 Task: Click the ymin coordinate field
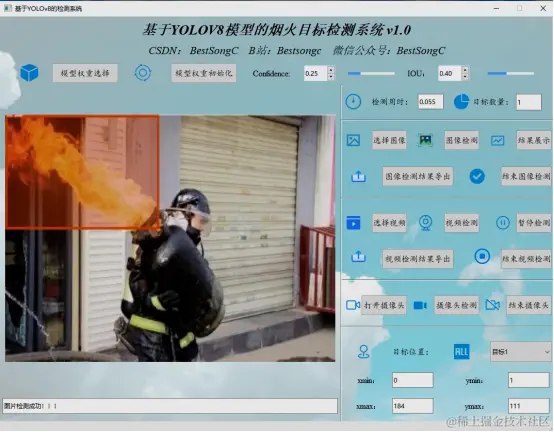[x=529, y=380]
